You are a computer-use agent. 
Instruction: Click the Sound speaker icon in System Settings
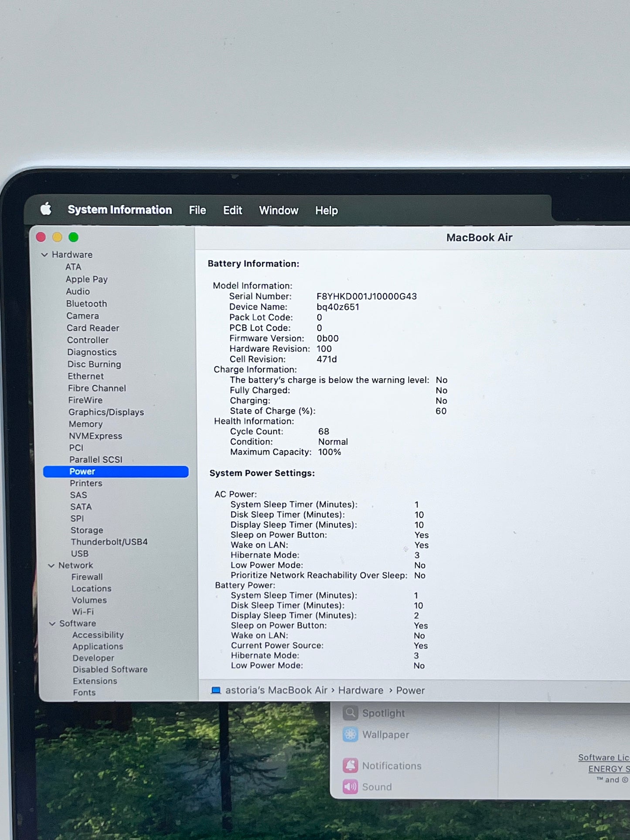350,787
